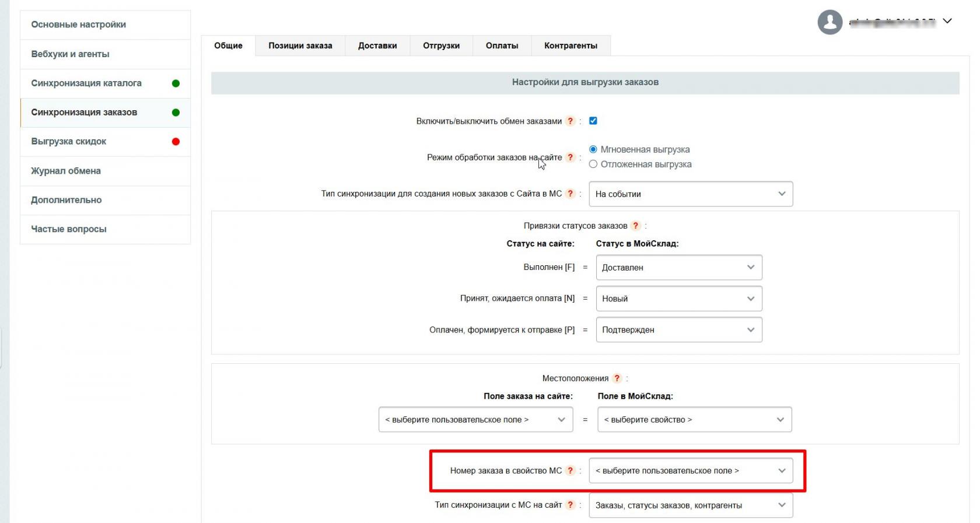Open help for order status bindings
This screenshot has width=980, height=523.
pyautogui.click(x=636, y=226)
